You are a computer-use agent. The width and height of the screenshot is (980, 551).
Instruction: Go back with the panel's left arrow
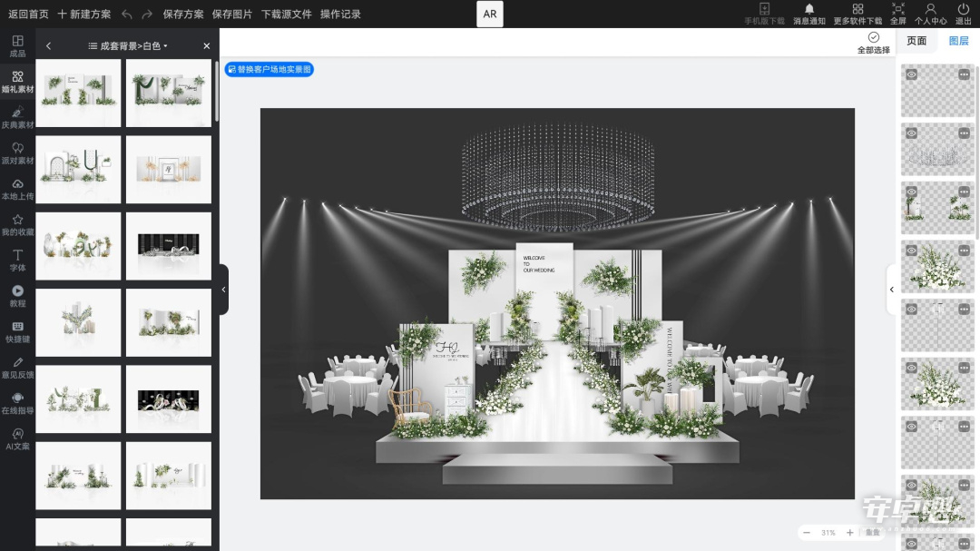pyautogui.click(x=49, y=45)
